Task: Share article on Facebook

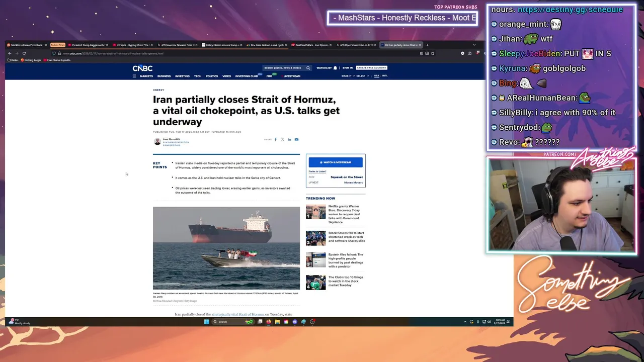Action: click(276, 139)
